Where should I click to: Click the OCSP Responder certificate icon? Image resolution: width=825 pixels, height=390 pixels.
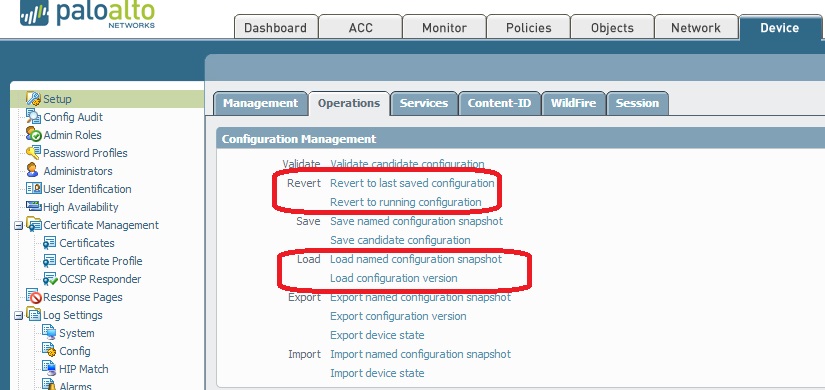click(50, 279)
